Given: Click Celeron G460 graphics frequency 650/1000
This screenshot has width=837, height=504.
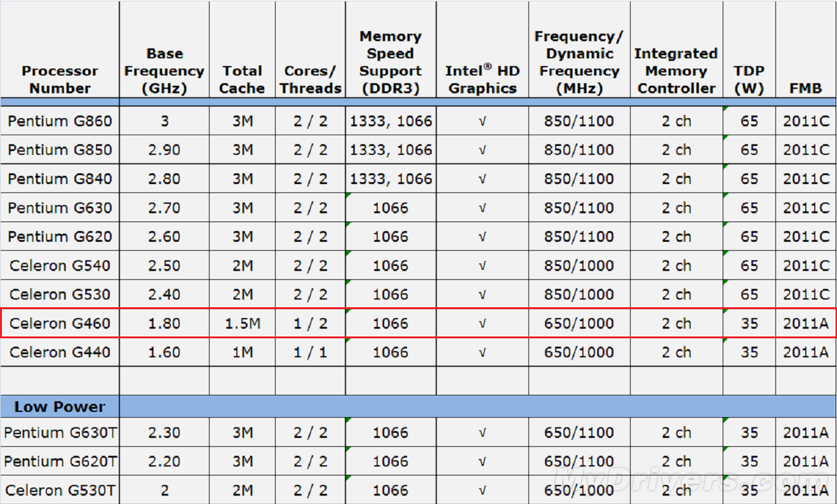Looking at the screenshot, I should (579, 323).
